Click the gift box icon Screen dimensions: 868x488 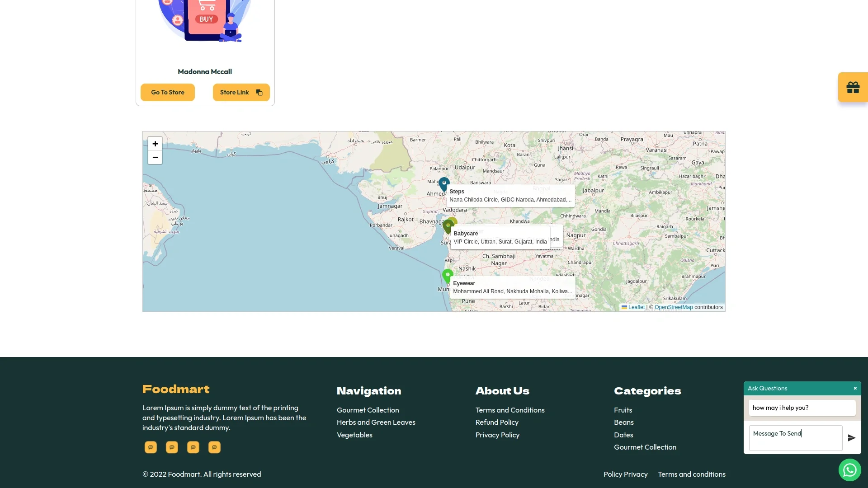point(853,87)
